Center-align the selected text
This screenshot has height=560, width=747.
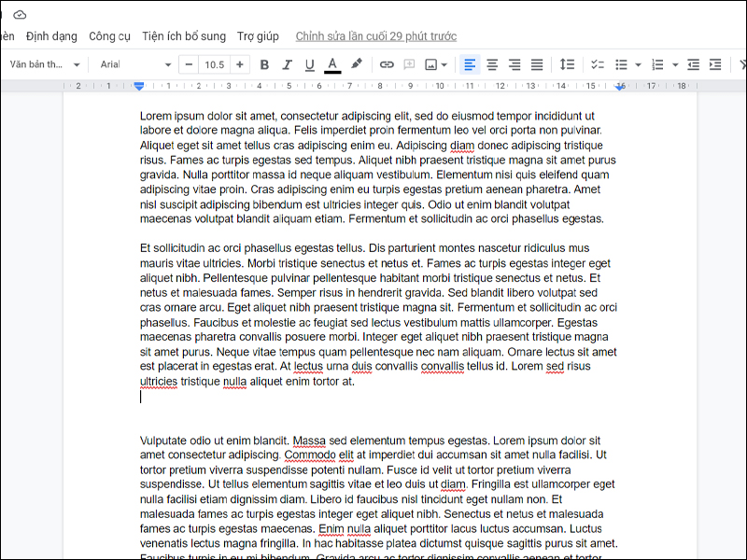(x=492, y=65)
